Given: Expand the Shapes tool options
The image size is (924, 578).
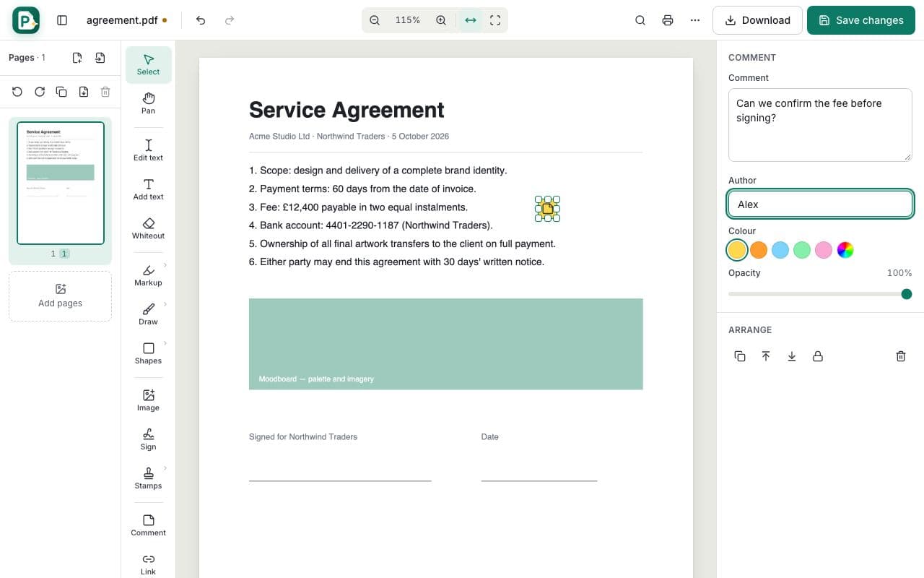Looking at the screenshot, I should pyautogui.click(x=165, y=343).
